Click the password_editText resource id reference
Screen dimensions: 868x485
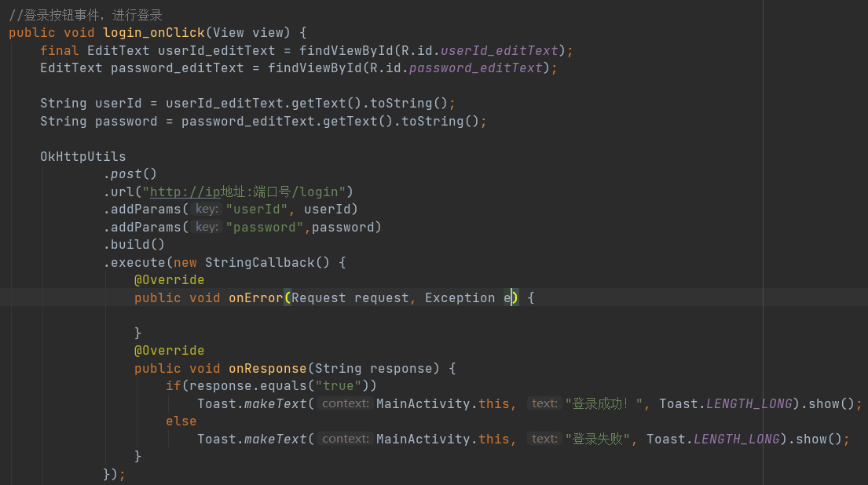pyautogui.click(x=475, y=67)
